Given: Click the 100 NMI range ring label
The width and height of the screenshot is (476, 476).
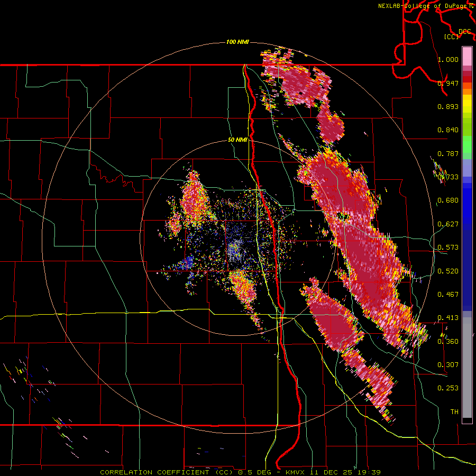Looking at the screenshot, I should (237, 42).
